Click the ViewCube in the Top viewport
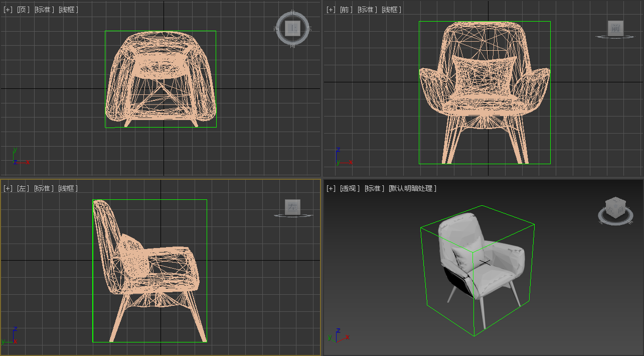644x356 pixels. (292, 29)
